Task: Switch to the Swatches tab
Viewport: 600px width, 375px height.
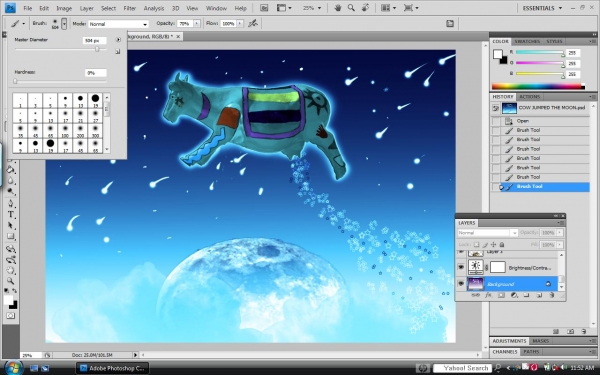Action: [527, 41]
